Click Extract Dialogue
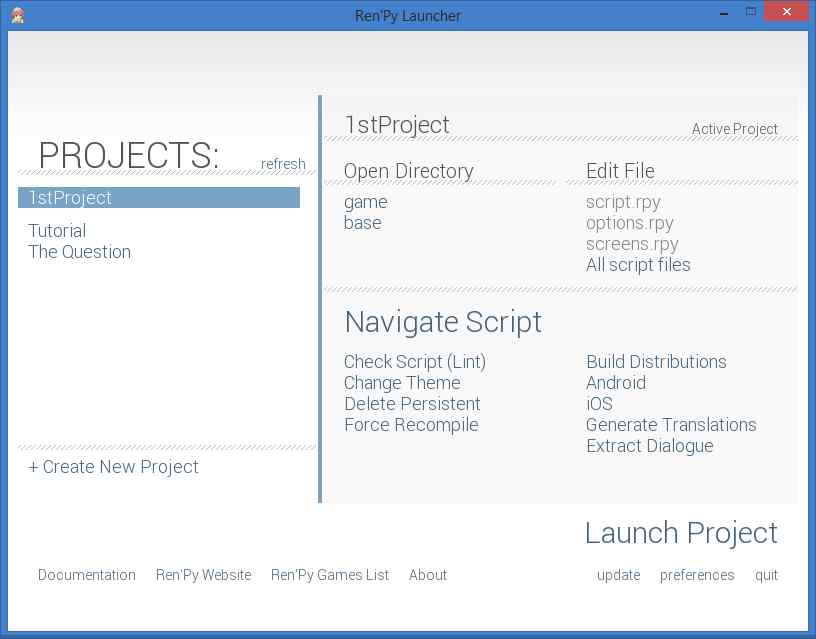Image resolution: width=816 pixels, height=639 pixels. [x=649, y=446]
